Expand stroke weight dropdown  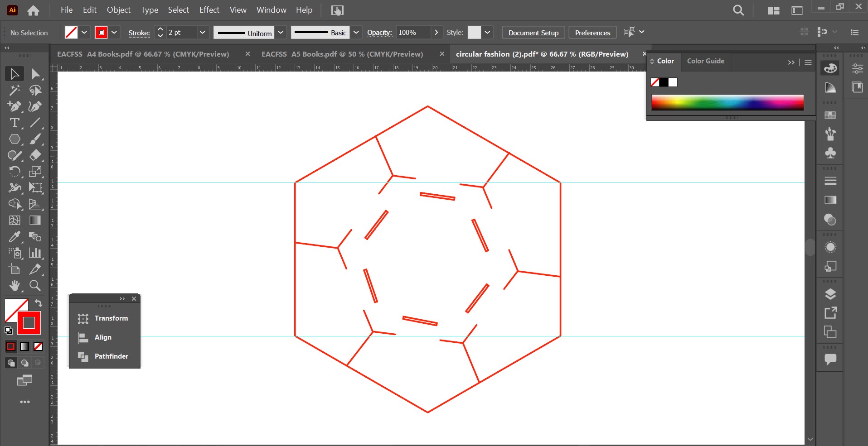click(203, 33)
